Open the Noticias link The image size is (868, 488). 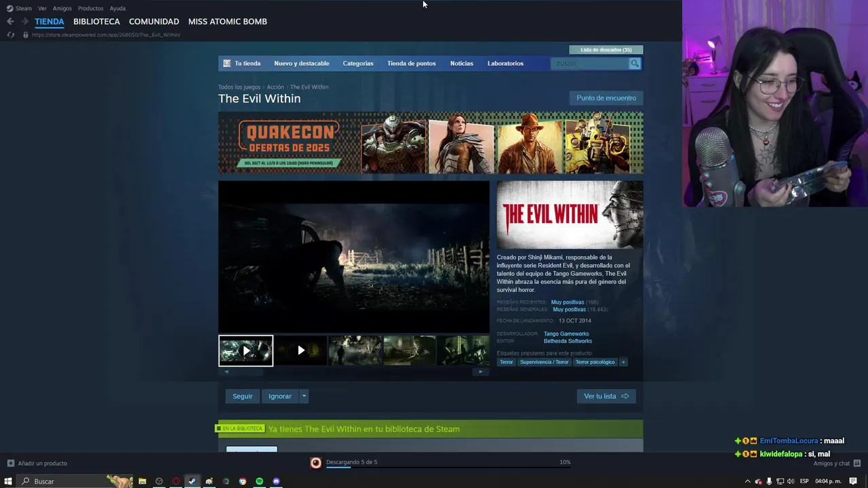(x=462, y=63)
